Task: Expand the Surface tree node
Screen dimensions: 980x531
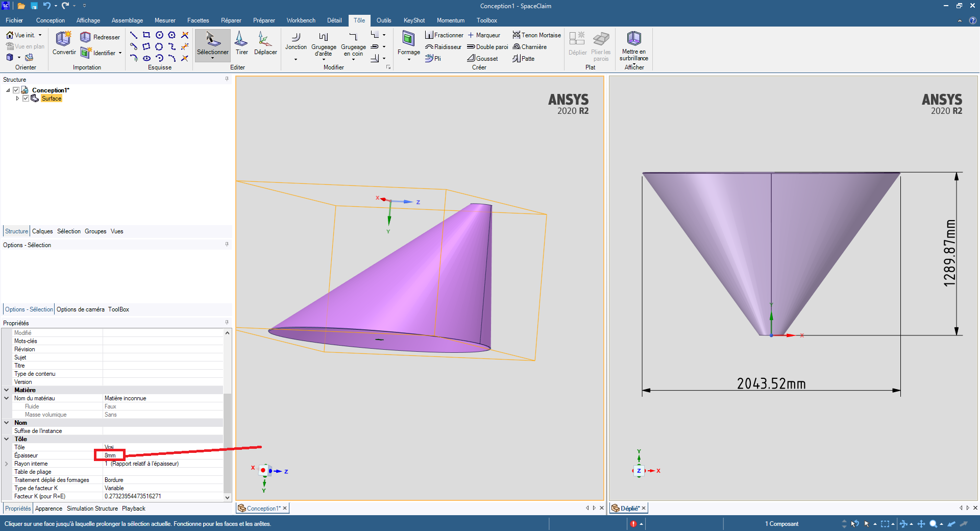Action: point(18,99)
